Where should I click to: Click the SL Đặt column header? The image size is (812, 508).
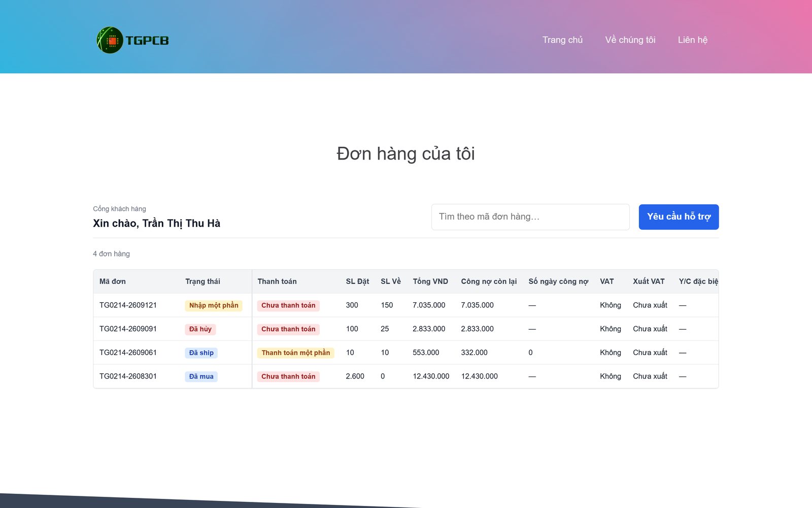[357, 281]
